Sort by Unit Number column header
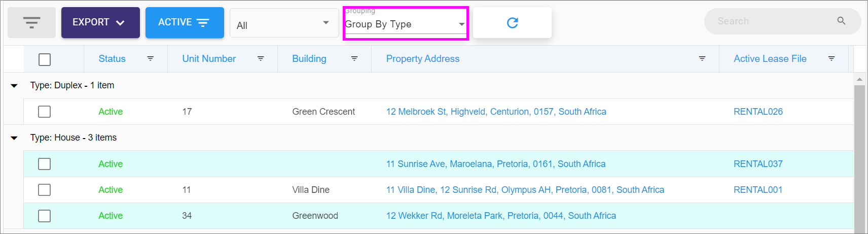868x234 pixels. click(209, 59)
